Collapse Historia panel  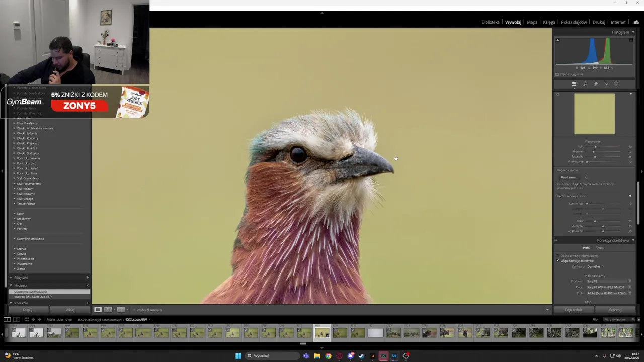(x=11, y=286)
